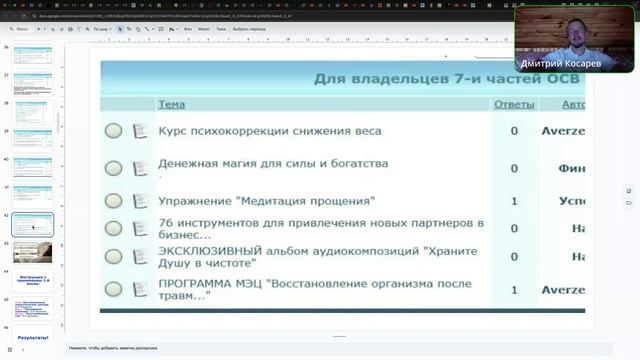Viewport: 640px width, 360px height.
Task: Click the search menus magnifier icon
Action: coord(11,29)
